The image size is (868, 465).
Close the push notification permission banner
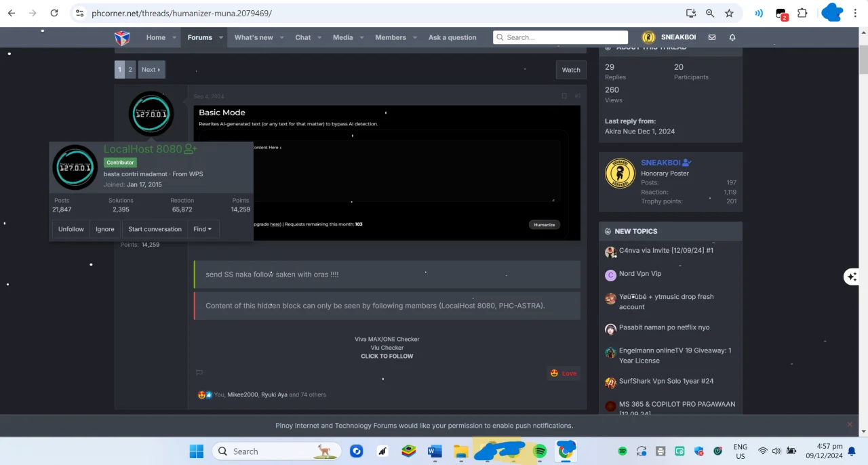click(850, 424)
